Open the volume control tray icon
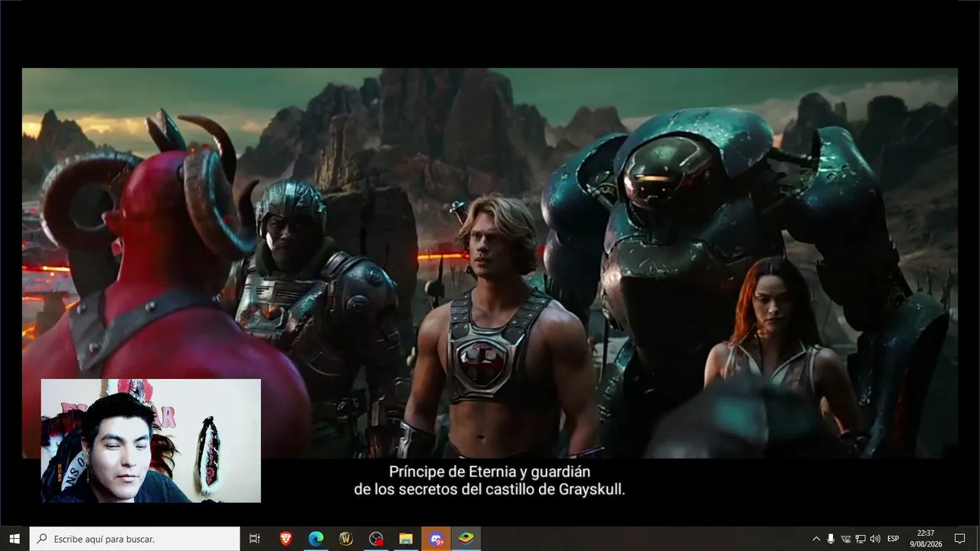 pyautogui.click(x=875, y=539)
